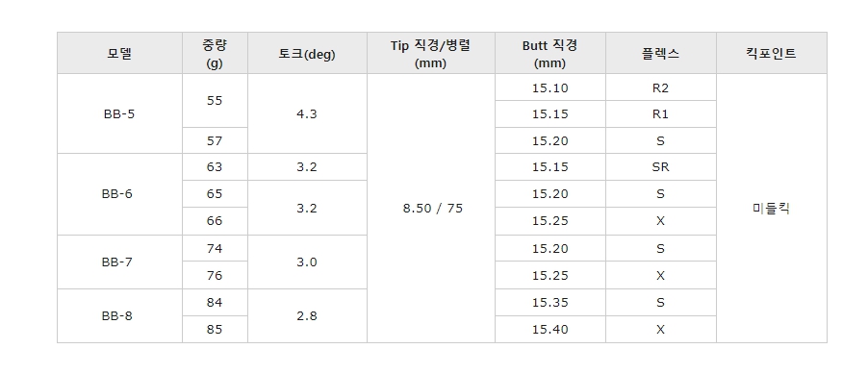Click the butt diameter 15.40 cell

[550, 330]
